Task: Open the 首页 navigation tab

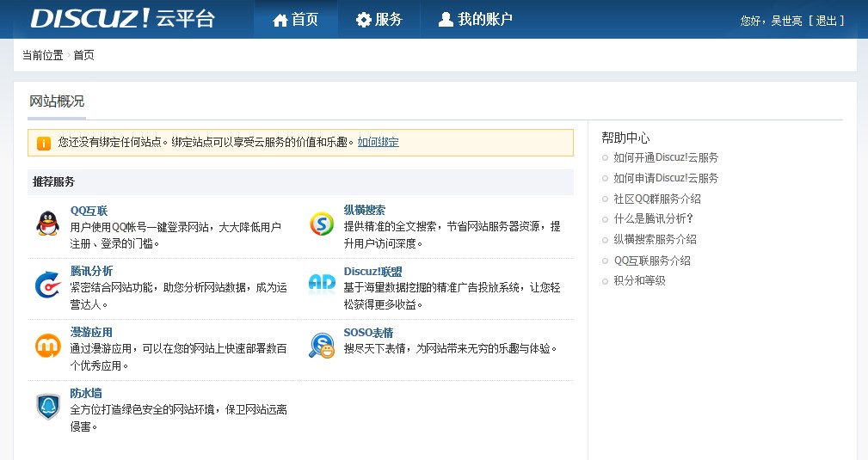Action: pos(296,20)
